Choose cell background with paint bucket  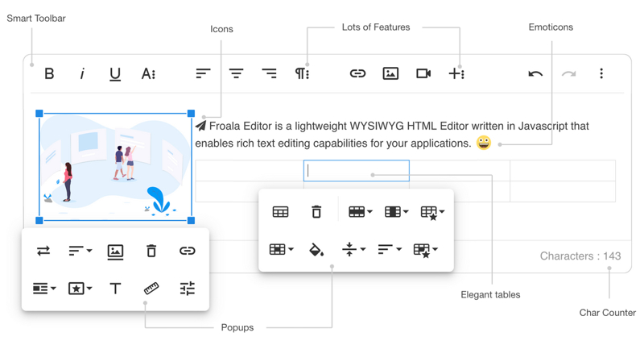[x=316, y=249]
